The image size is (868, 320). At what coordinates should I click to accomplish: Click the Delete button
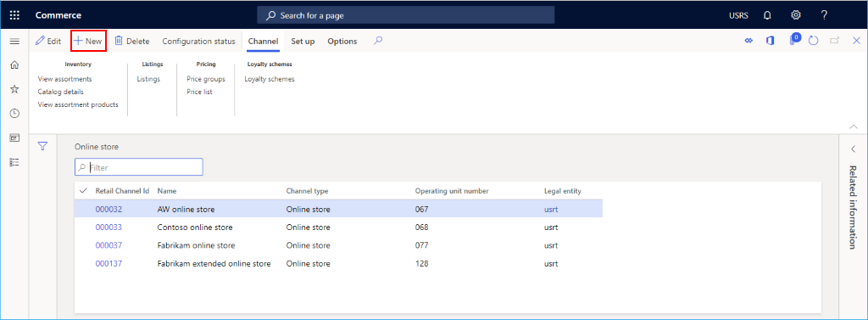[132, 41]
